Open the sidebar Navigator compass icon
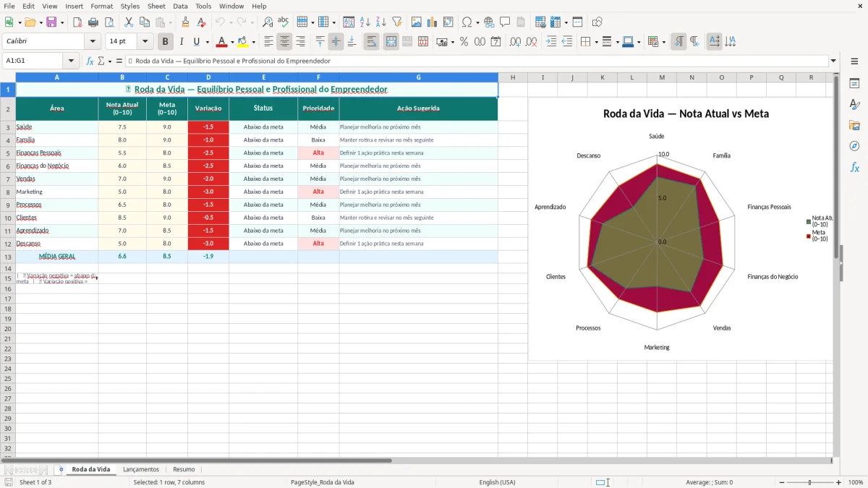The width and height of the screenshot is (868, 488). click(x=854, y=146)
